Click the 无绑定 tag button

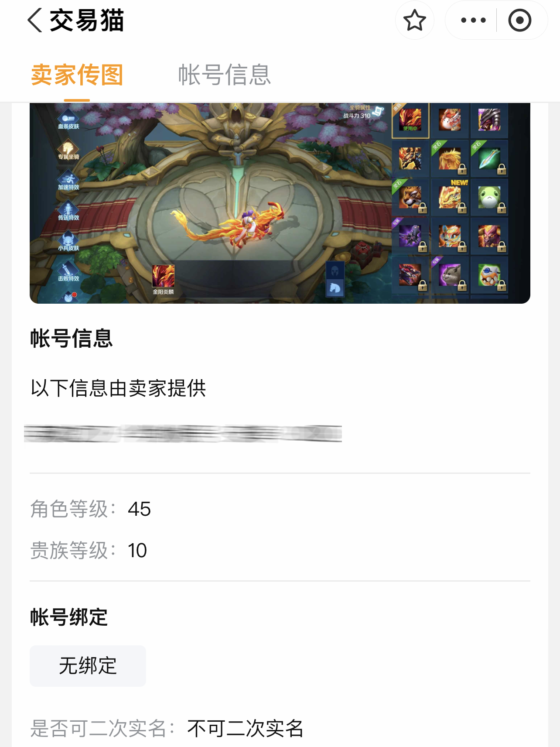click(x=88, y=666)
